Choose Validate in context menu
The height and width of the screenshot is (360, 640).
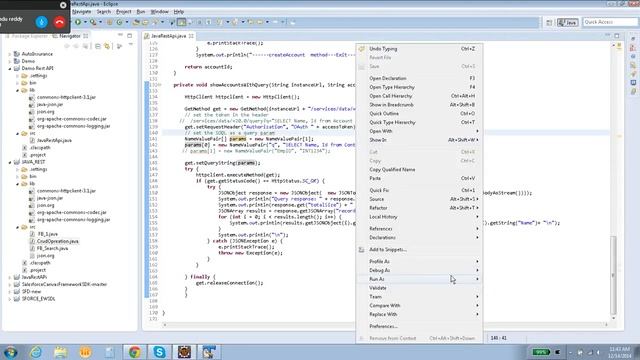tap(419, 288)
